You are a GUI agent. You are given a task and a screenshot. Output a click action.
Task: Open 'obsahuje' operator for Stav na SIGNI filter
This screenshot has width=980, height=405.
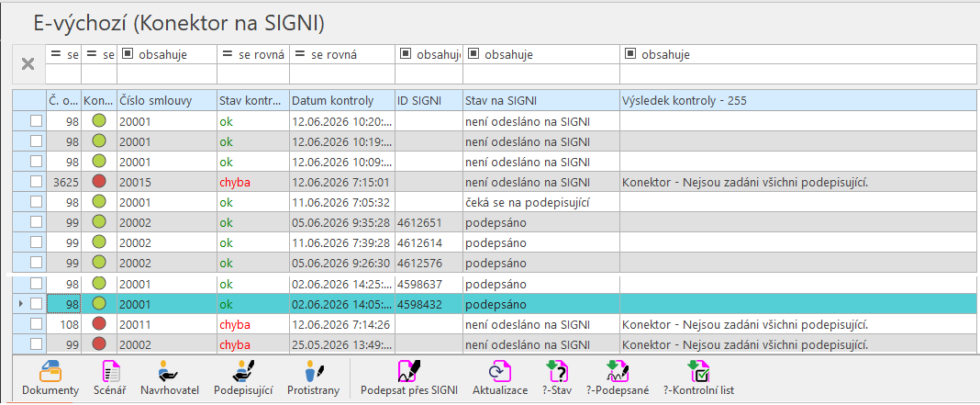pos(541,54)
